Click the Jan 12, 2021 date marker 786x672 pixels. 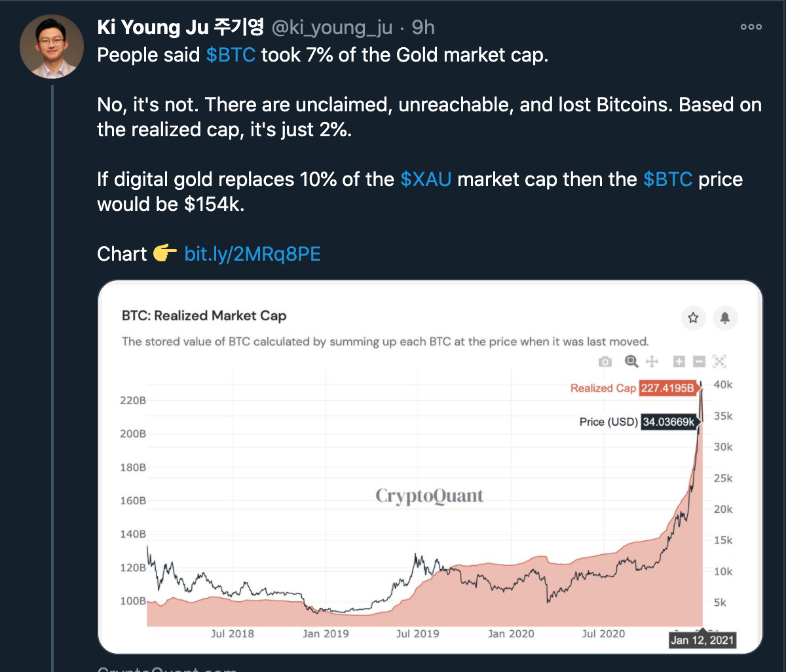(x=702, y=640)
